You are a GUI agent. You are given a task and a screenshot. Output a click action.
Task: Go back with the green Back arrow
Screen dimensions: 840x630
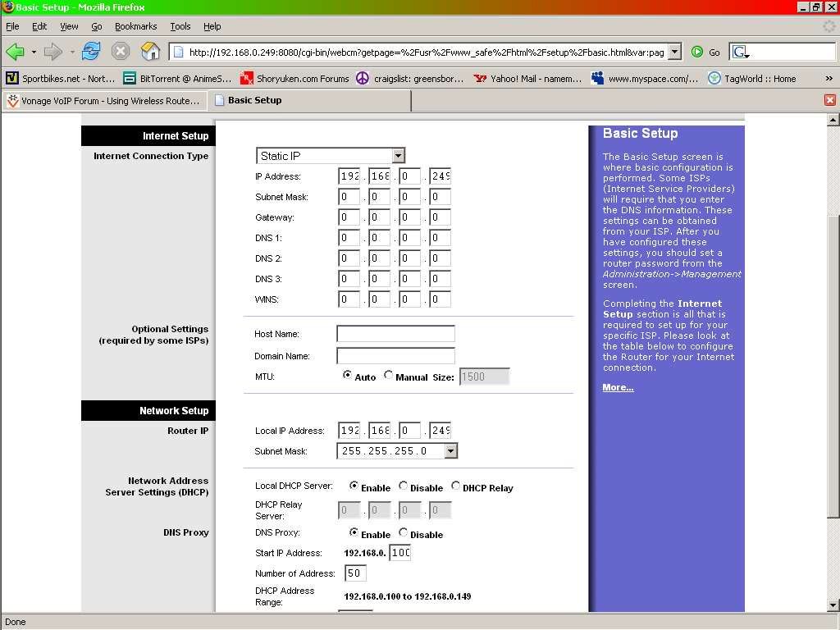coord(15,52)
